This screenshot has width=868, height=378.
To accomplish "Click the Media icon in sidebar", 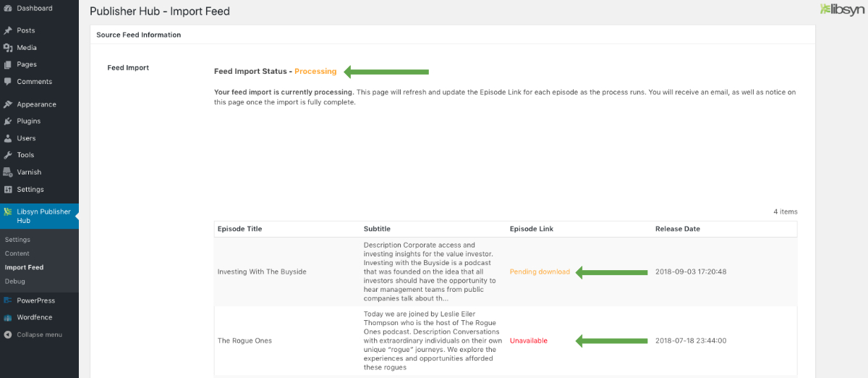I will (x=8, y=48).
